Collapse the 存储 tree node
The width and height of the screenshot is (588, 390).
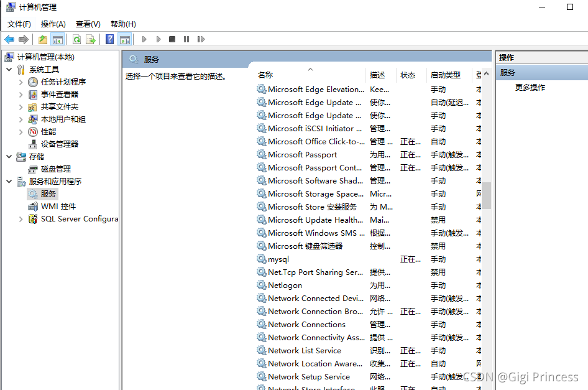(x=9, y=157)
